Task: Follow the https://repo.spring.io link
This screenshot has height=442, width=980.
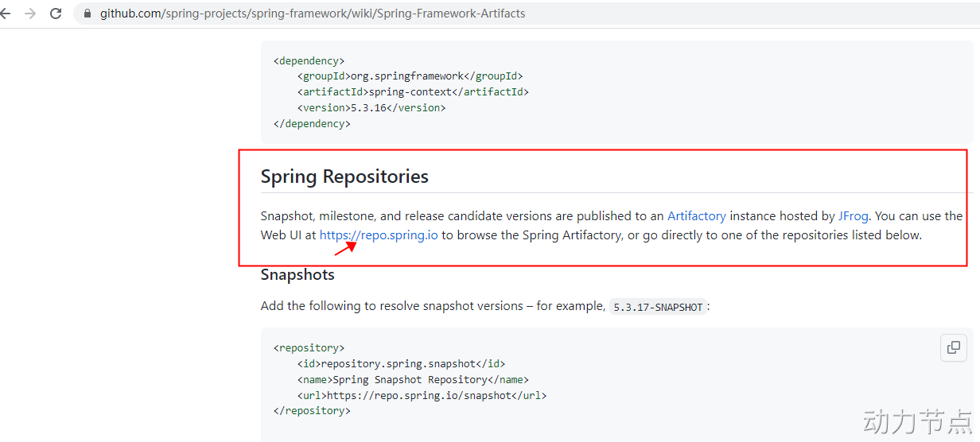Action: click(379, 235)
